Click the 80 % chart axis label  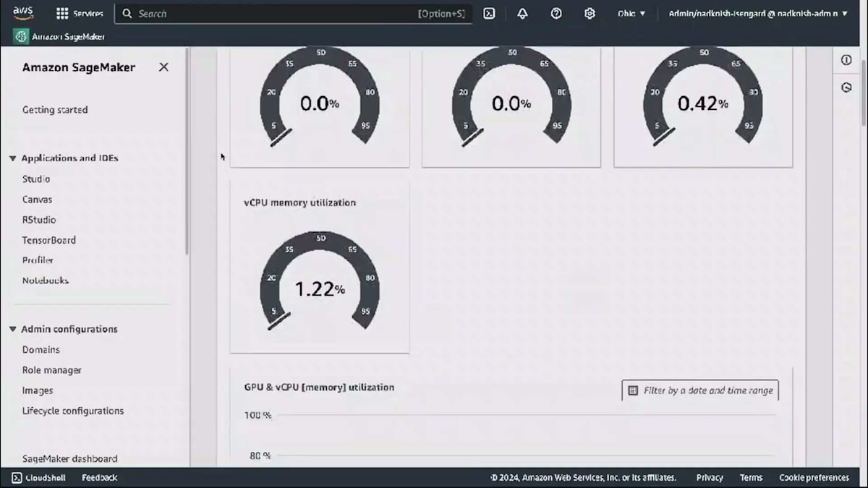pos(260,455)
